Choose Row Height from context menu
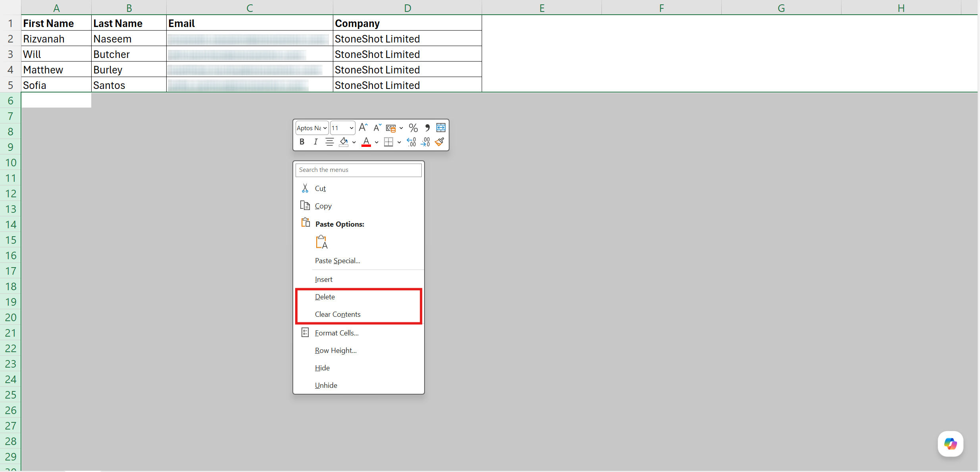This screenshot has height=472, width=980. click(x=359, y=350)
